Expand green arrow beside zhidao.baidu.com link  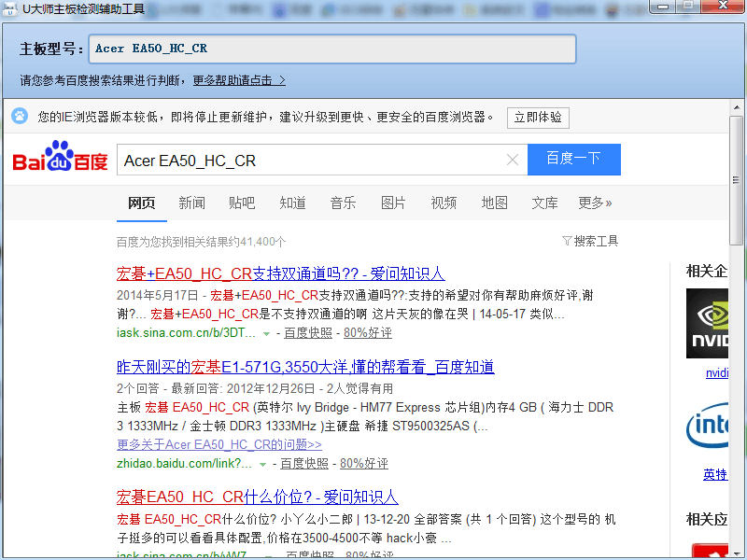[x=262, y=464]
